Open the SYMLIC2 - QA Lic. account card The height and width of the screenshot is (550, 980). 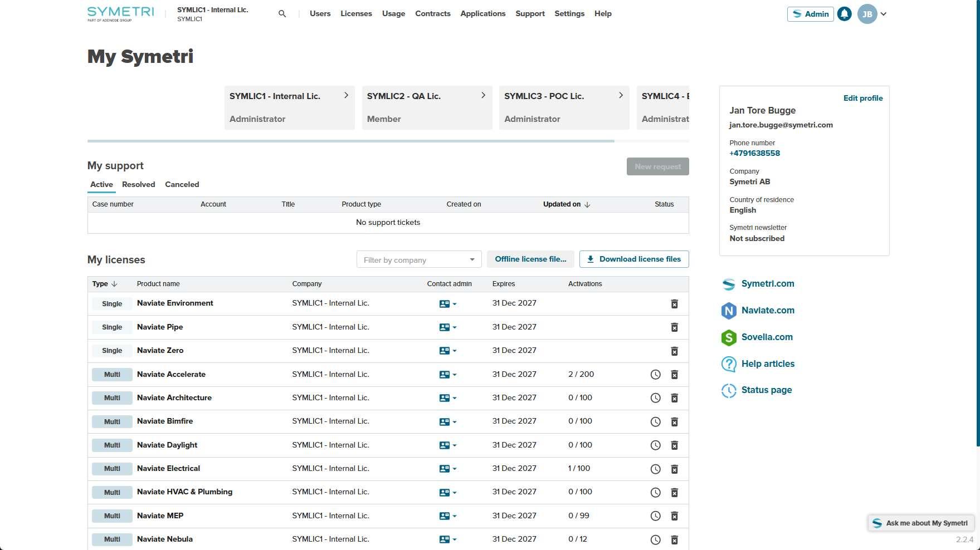[x=427, y=107]
